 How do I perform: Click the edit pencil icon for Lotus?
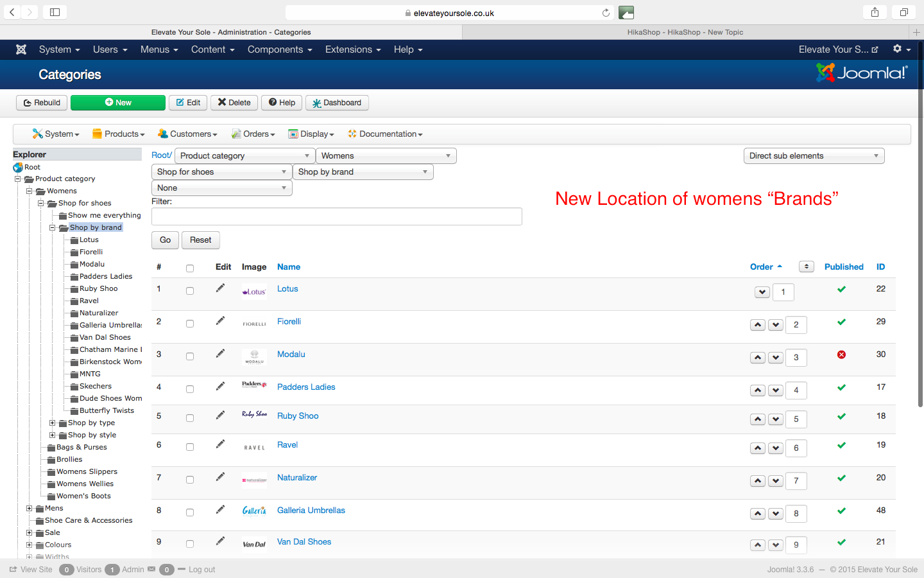pos(220,288)
